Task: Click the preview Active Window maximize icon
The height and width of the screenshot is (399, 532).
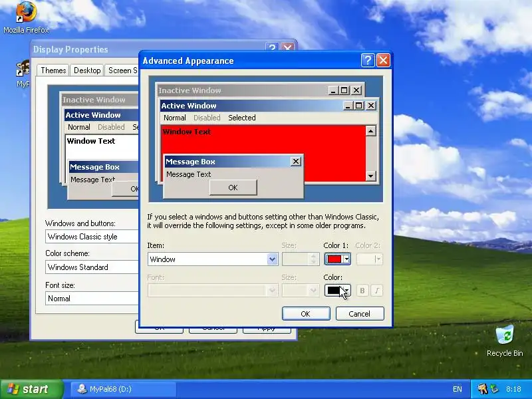Action: coord(358,106)
